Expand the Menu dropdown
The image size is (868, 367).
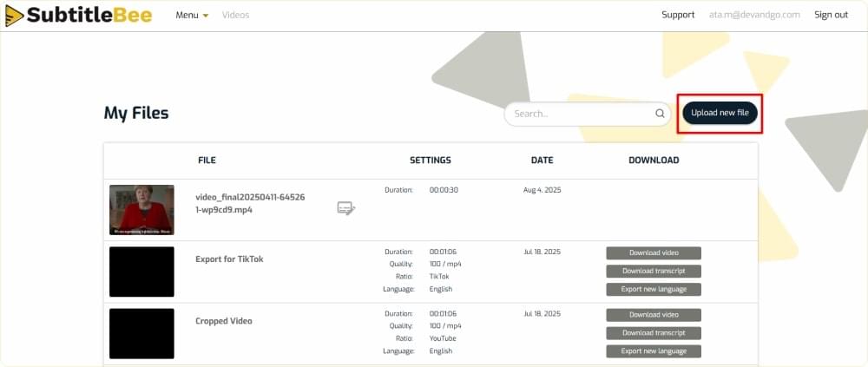point(192,15)
